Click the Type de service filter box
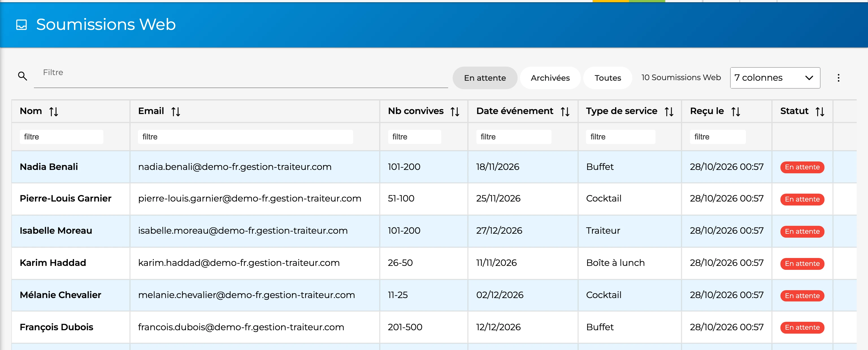 (620, 137)
